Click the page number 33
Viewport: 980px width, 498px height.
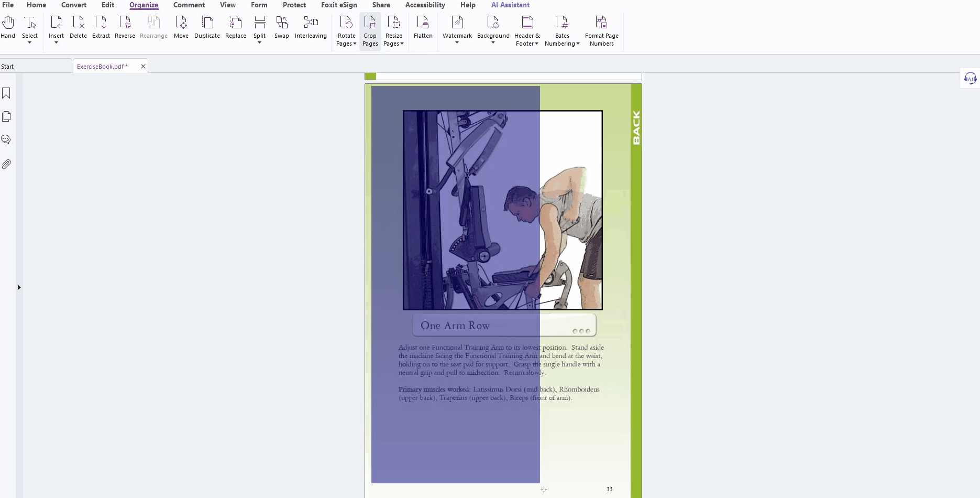pyautogui.click(x=609, y=489)
